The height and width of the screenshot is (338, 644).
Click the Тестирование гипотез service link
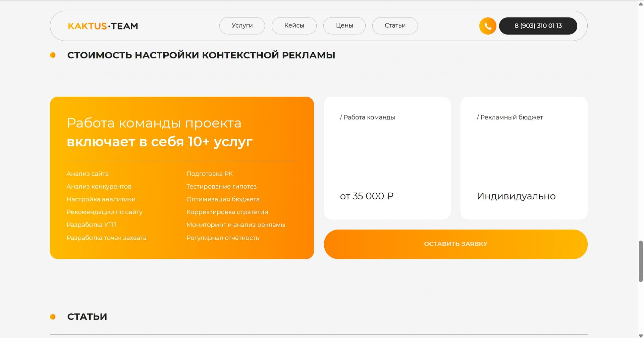222,186
